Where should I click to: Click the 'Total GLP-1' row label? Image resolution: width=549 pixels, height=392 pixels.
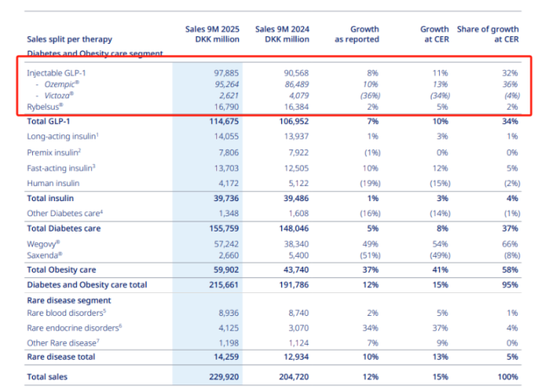[53, 123]
